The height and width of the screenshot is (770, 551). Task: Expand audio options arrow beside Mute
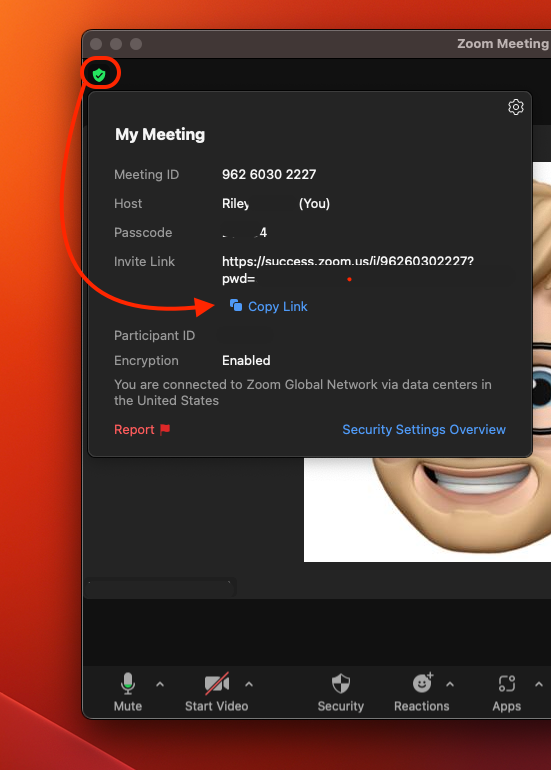(x=160, y=684)
